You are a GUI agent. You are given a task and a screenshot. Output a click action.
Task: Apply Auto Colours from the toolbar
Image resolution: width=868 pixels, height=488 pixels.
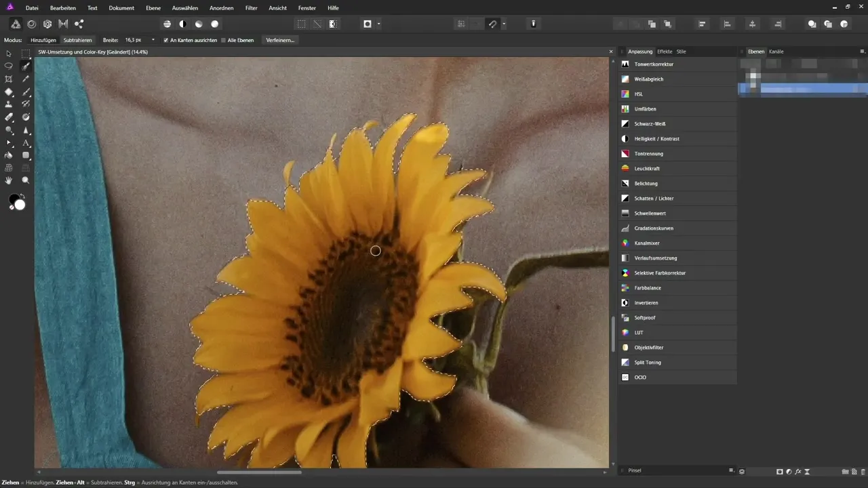click(199, 24)
